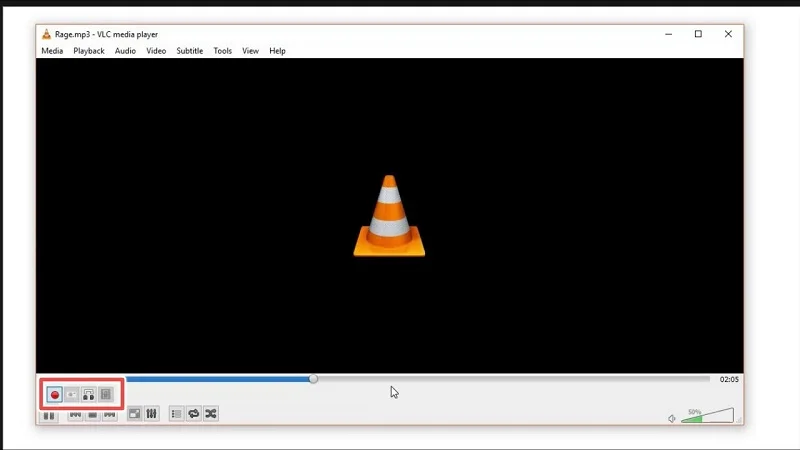Screen dimensions: 800x450
Task: Toggle loop repeat mode
Action: [x=194, y=414]
